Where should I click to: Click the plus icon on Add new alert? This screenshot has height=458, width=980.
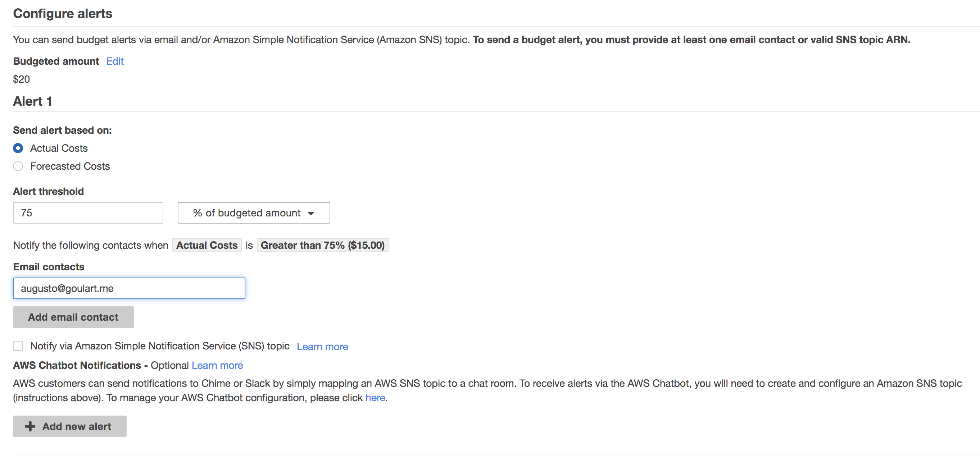[30, 426]
